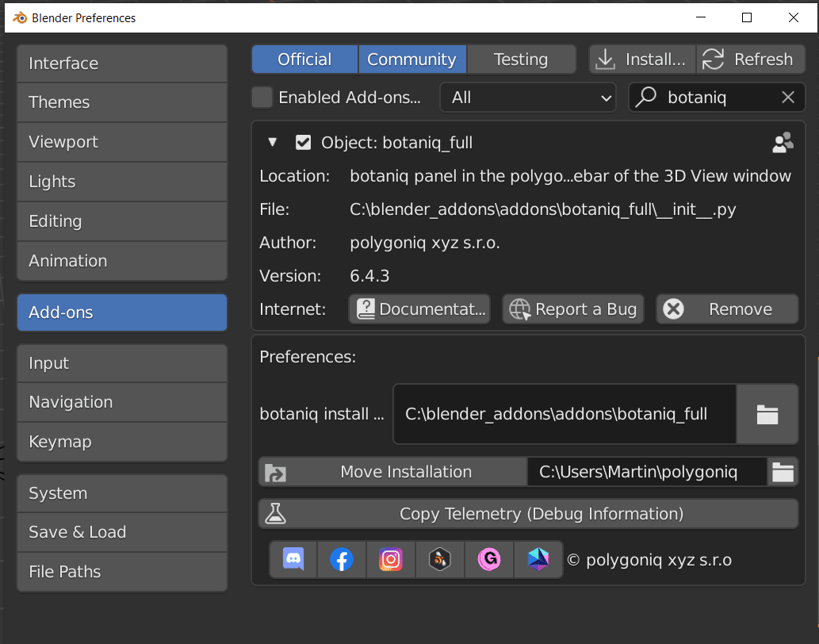Click the Blender Market hexagon icon

click(440, 559)
